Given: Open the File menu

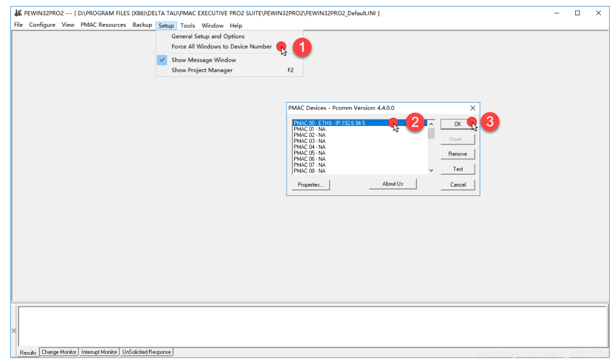Looking at the screenshot, I should (19, 25).
